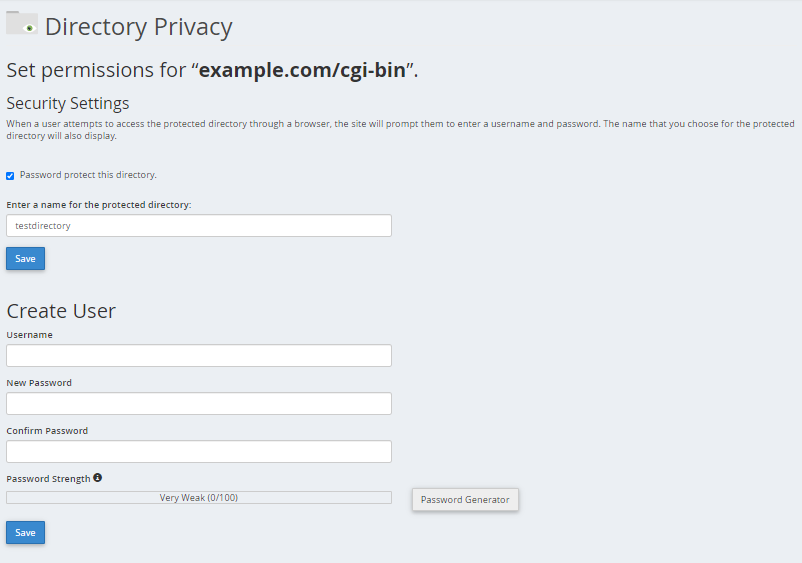The width and height of the screenshot is (802, 563).
Task: Click the 'Password protect this directory' label text
Action: [88, 175]
